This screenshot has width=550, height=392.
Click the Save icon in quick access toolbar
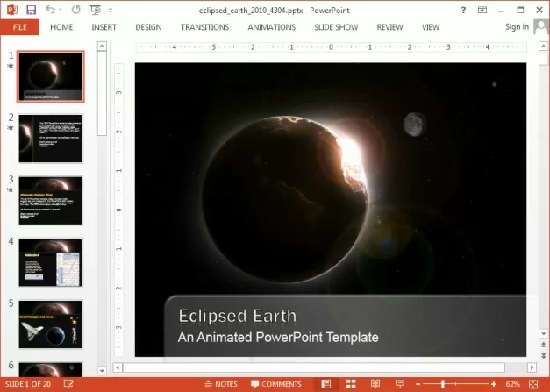coord(32,10)
